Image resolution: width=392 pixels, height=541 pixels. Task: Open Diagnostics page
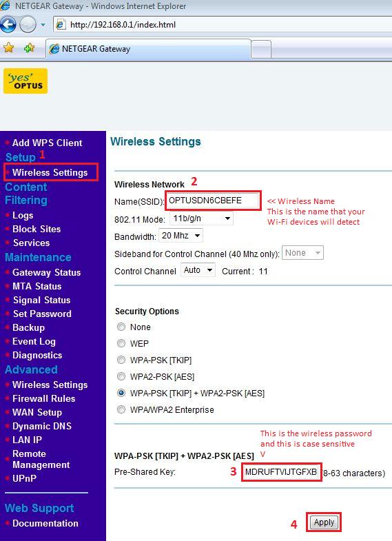tap(37, 356)
